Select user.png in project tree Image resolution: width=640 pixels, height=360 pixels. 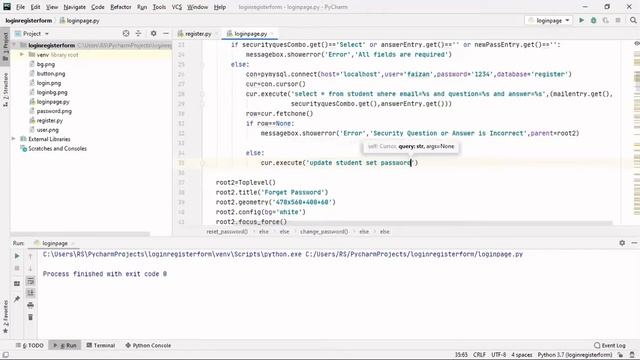point(47,130)
